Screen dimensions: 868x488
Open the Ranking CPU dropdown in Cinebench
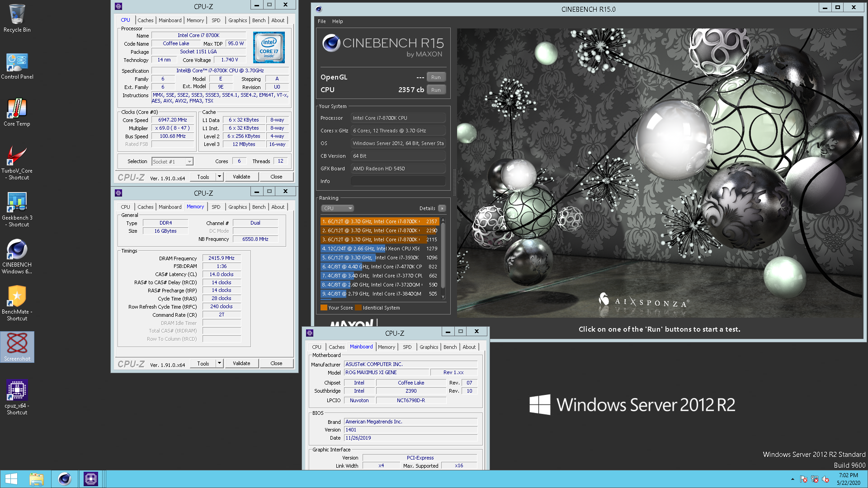(337, 208)
